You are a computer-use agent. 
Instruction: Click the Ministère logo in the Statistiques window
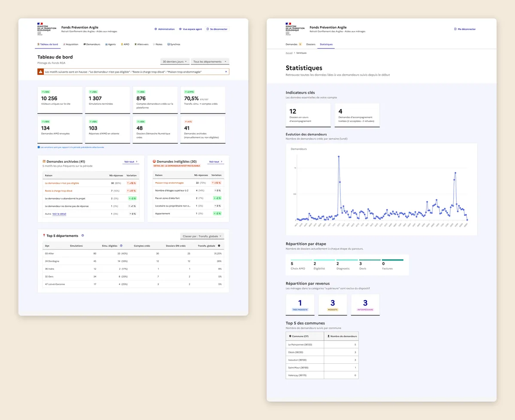[295, 29]
